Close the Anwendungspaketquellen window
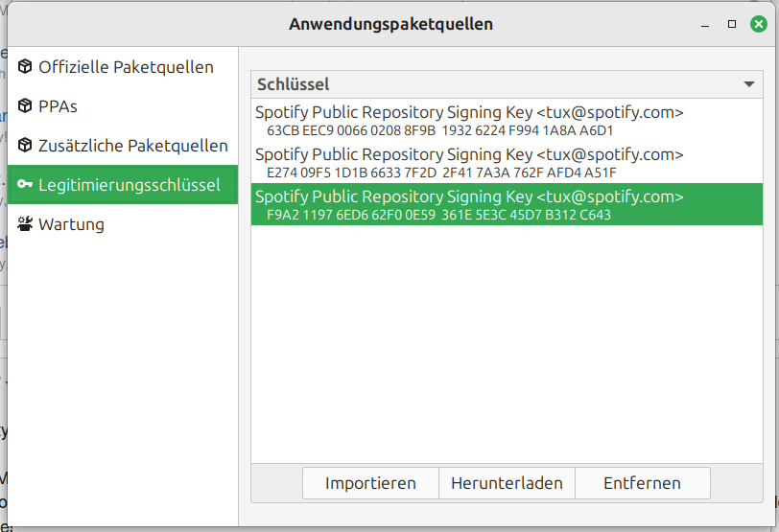This screenshot has height=532, width=779. 759,24
